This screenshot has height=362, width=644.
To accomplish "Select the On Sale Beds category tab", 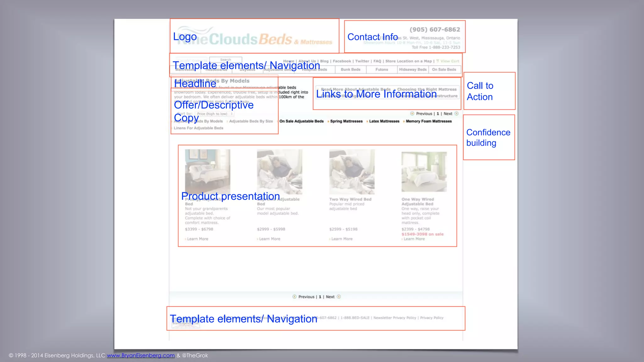I will click(444, 69).
